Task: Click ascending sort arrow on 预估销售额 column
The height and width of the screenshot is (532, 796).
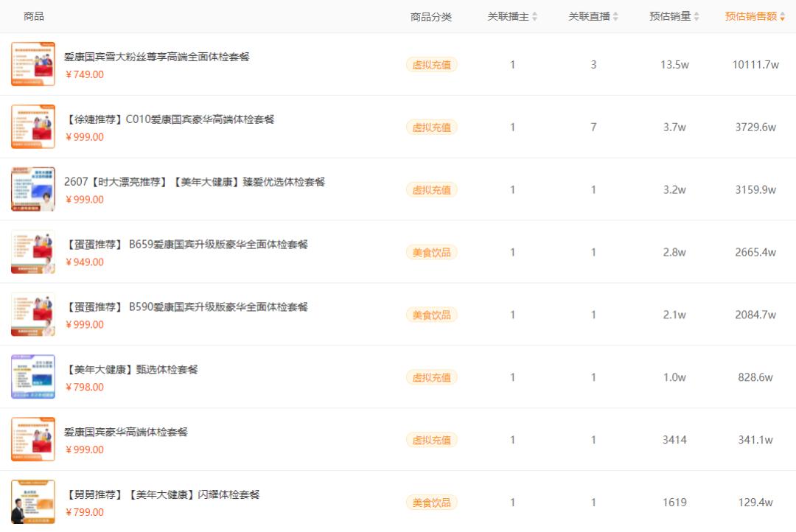Action: (783, 13)
